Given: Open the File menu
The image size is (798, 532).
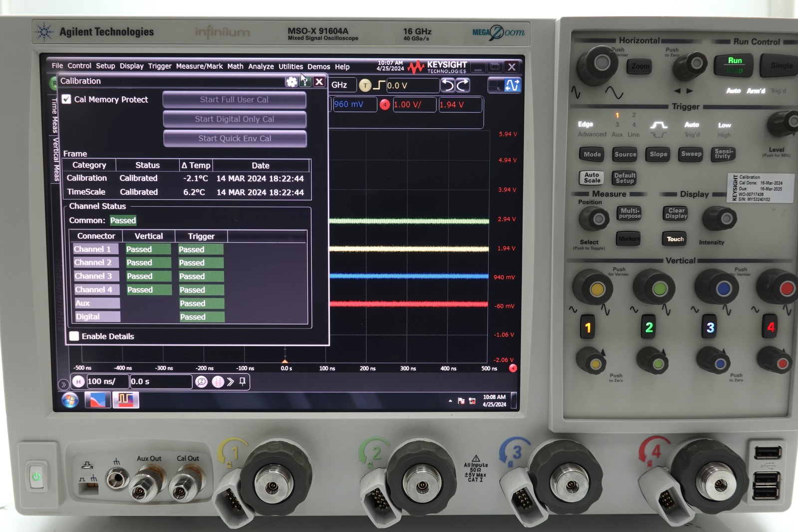Looking at the screenshot, I should pyautogui.click(x=57, y=66).
